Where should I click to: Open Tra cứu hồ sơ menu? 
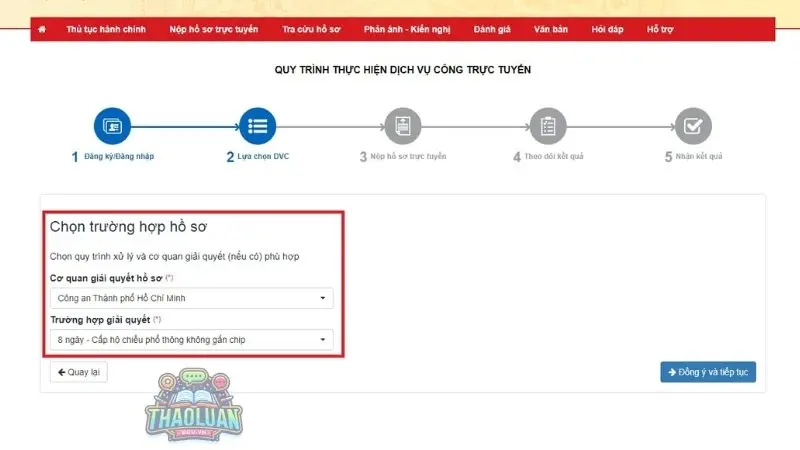click(x=311, y=30)
